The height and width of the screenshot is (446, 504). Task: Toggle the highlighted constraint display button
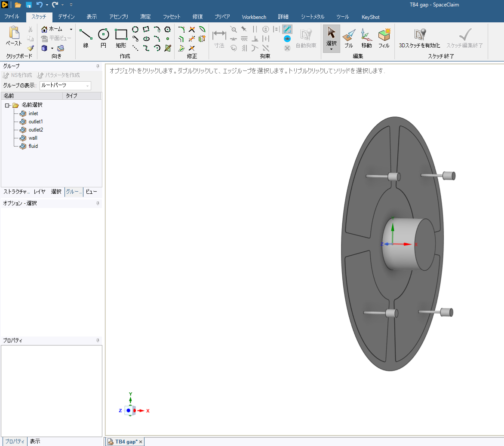(287, 29)
